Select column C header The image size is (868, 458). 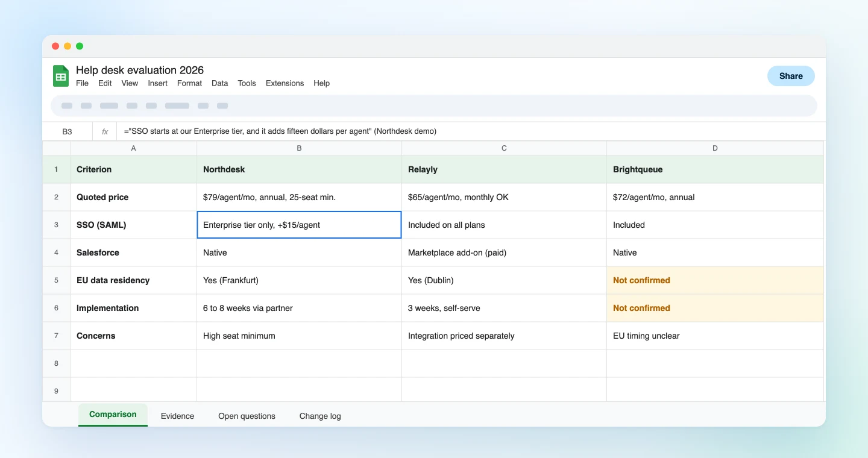(504, 148)
